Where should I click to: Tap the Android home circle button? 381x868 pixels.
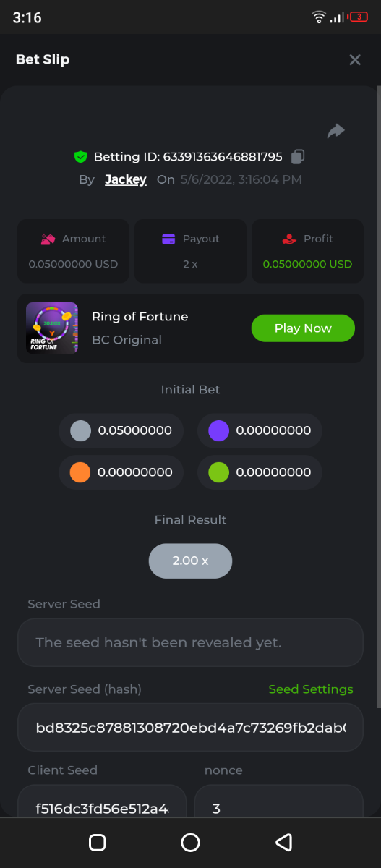click(x=190, y=843)
